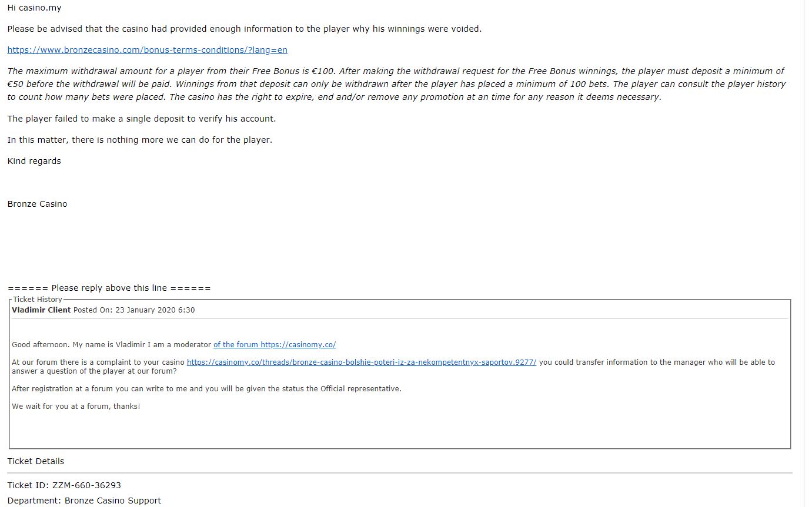The image size is (812, 507).
Task: Click the 'Department: Bronze Casino Support' line
Action: pos(84,501)
